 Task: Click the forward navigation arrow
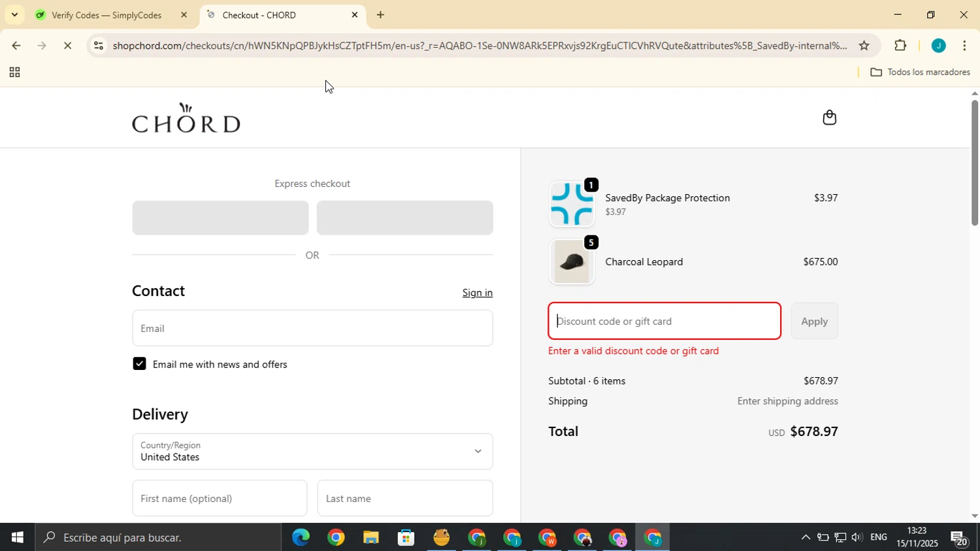(x=41, y=46)
